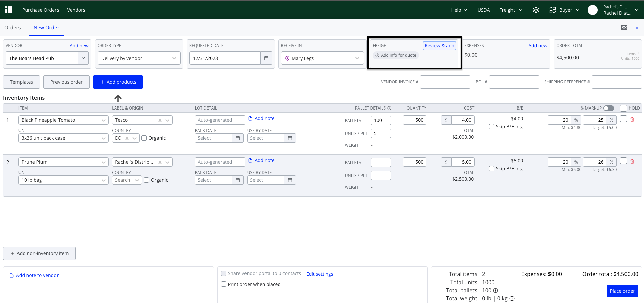
Task: Enable Print order when placed
Action: tap(224, 284)
